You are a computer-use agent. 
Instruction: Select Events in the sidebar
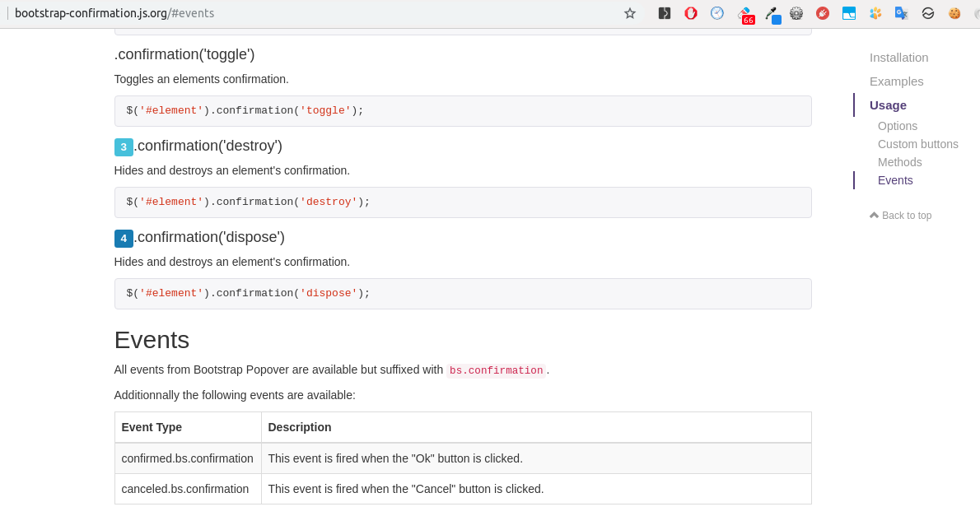coord(894,180)
